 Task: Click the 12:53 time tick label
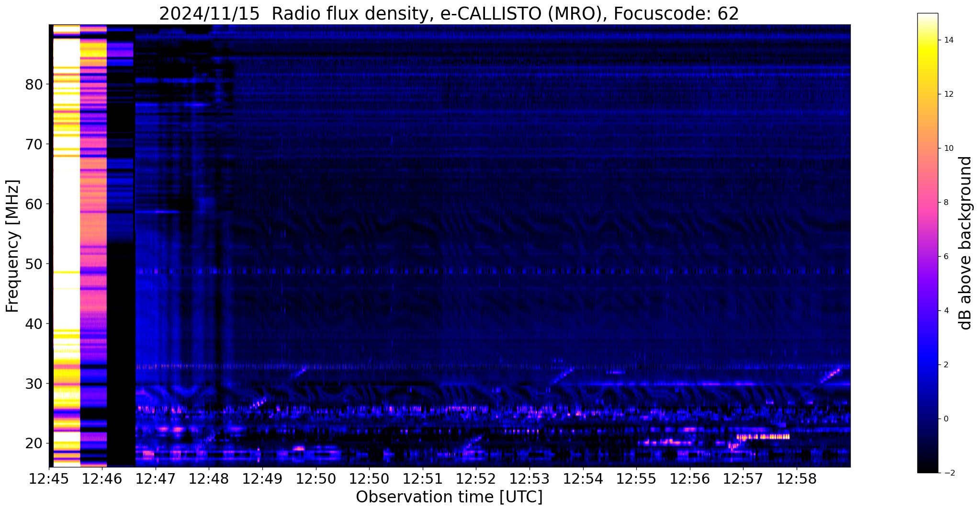pyautogui.click(x=530, y=479)
